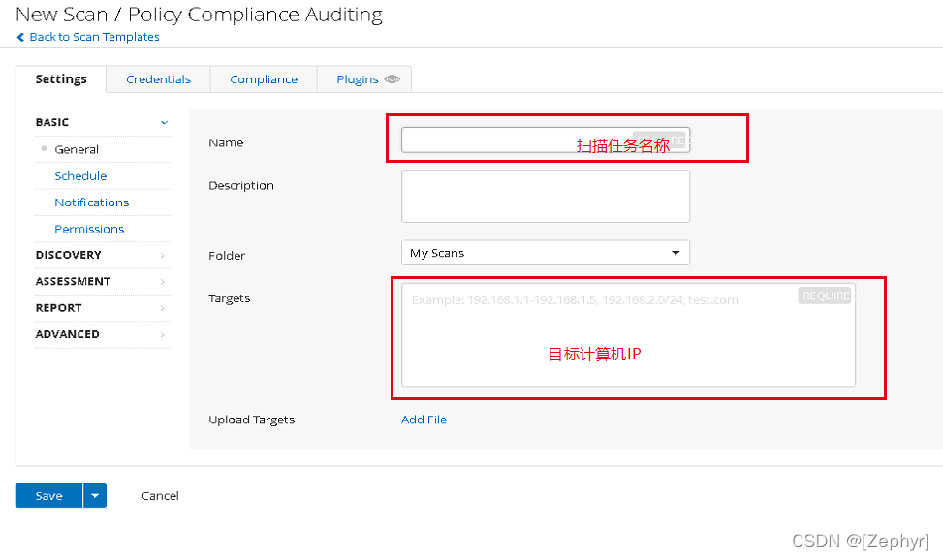Switch to the Compliance tab
The image size is (943, 560).
tap(264, 79)
